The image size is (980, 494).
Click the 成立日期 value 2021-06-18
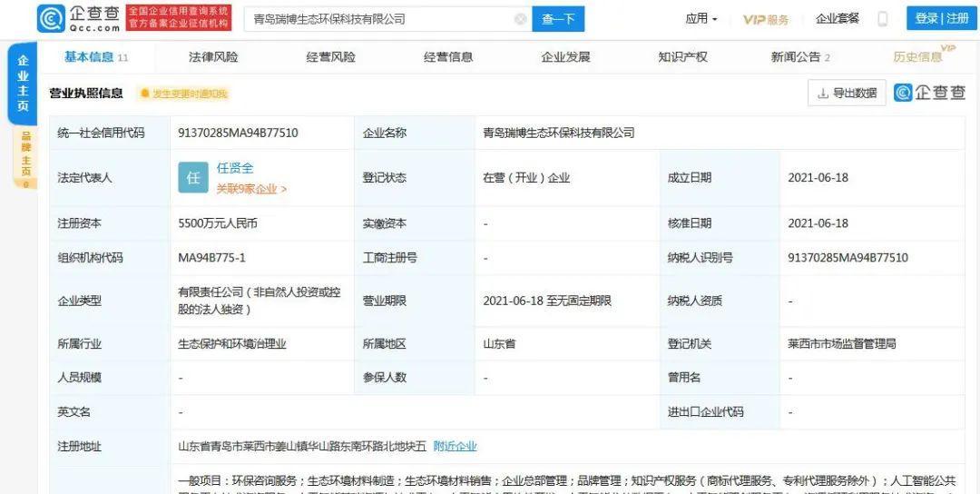(818, 178)
